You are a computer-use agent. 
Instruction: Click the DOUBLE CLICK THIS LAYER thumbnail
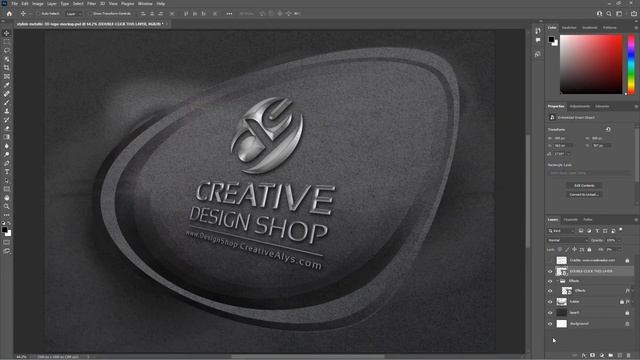tap(562, 271)
